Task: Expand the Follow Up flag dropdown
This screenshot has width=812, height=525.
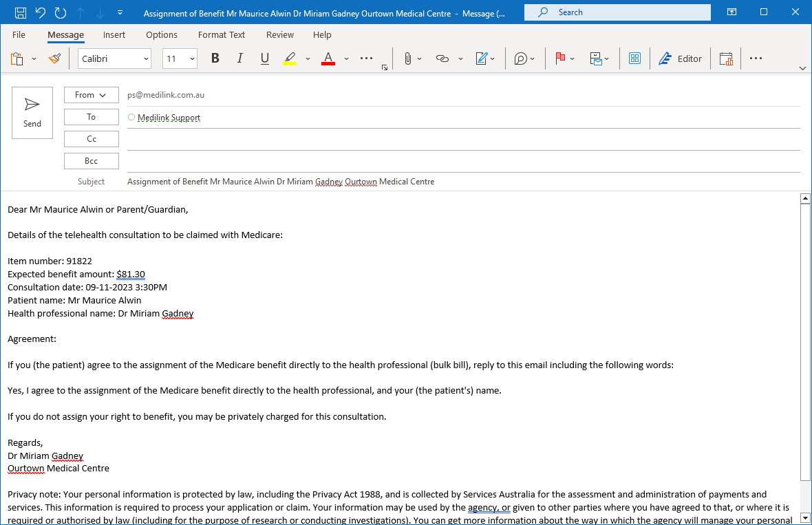Action: [x=573, y=59]
